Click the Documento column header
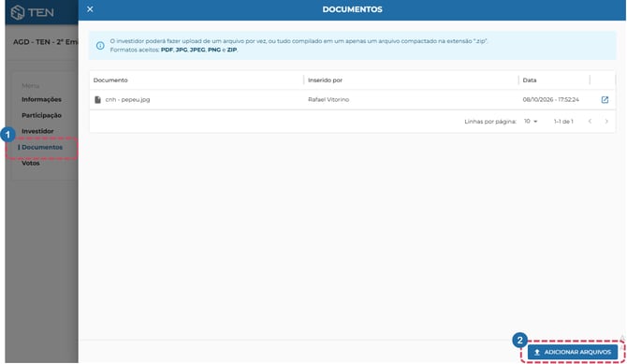The height and width of the screenshot is (364, 627). coord(110,80)
